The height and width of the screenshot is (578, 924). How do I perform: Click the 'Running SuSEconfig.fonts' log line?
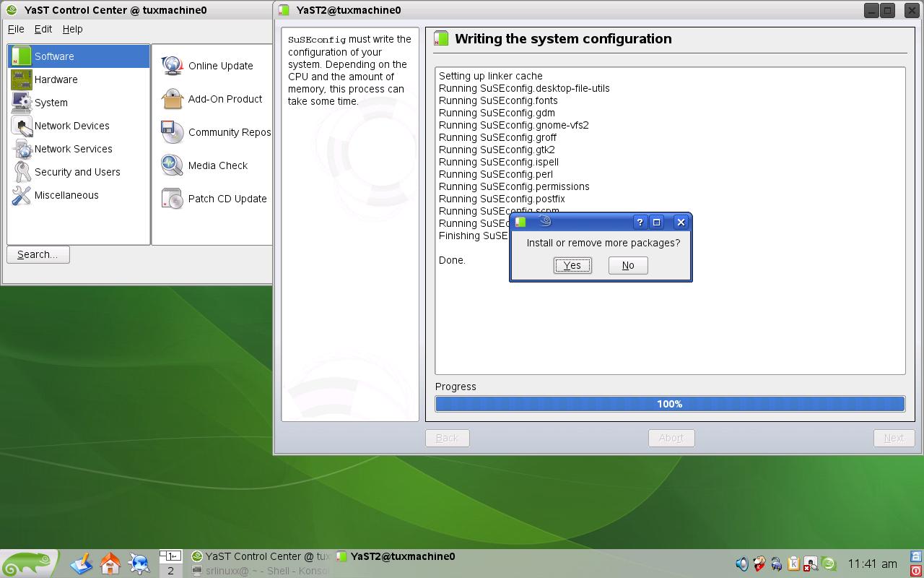(x=498, y=100)
